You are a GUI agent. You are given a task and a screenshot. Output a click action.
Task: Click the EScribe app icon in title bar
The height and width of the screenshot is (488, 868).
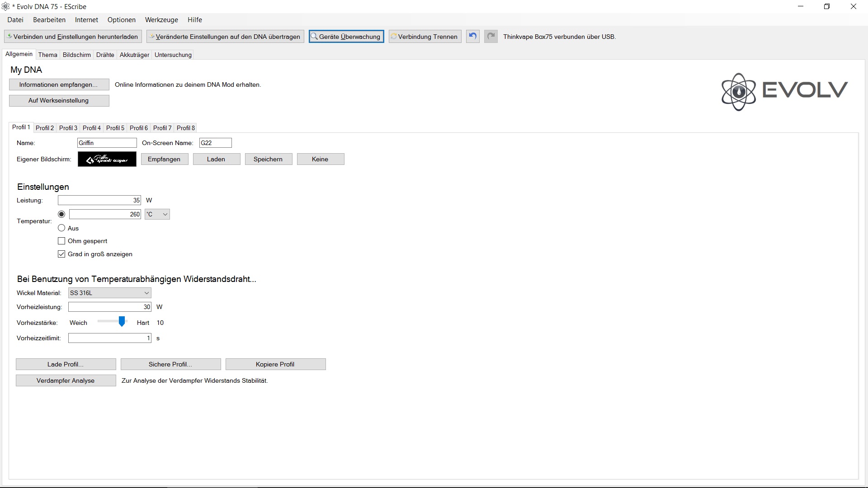pos(6,6)
